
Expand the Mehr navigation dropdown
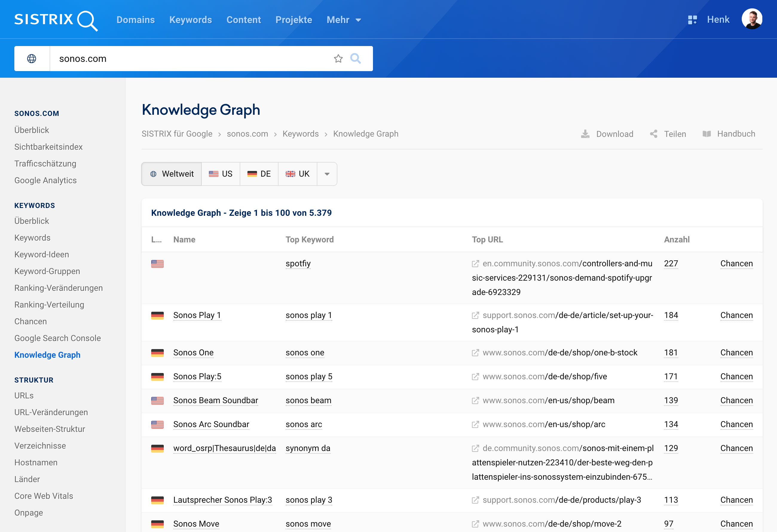(344, 19)
